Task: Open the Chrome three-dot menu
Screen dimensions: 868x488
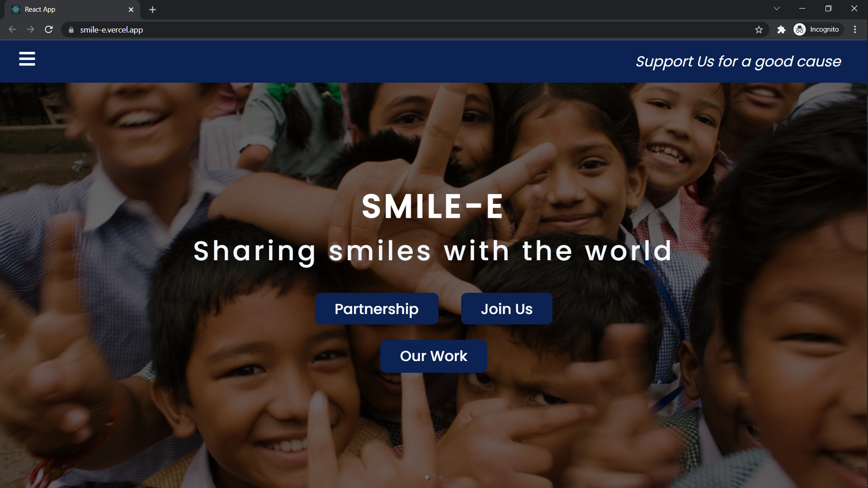Action: tap(855, 30)
